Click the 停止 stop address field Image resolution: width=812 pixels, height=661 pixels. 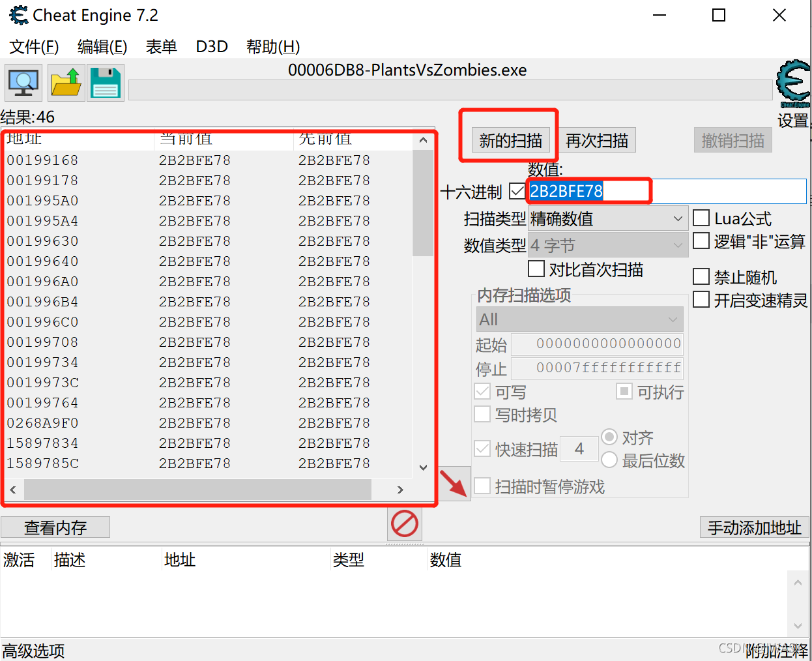point(598,368)
